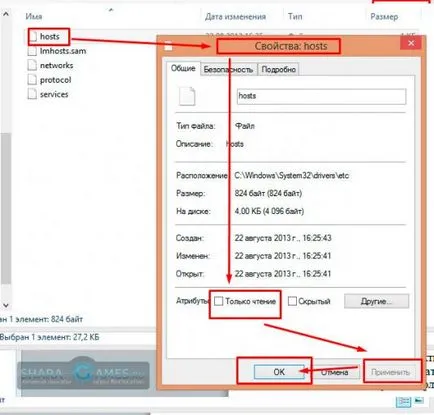The width and height of the screenshot is (434, 415).
Task: Select the lmhosts.sam file icon
Action: point(32,51)
